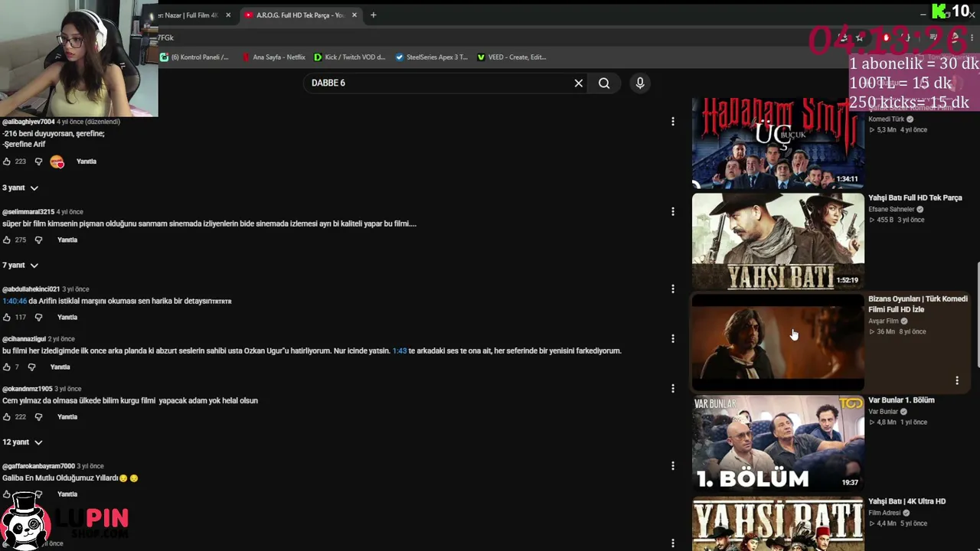The height and width of the screenshot is (551, 980).
Task: Expand the 7 yanıt replies
Action: click(x=20, y=265)
